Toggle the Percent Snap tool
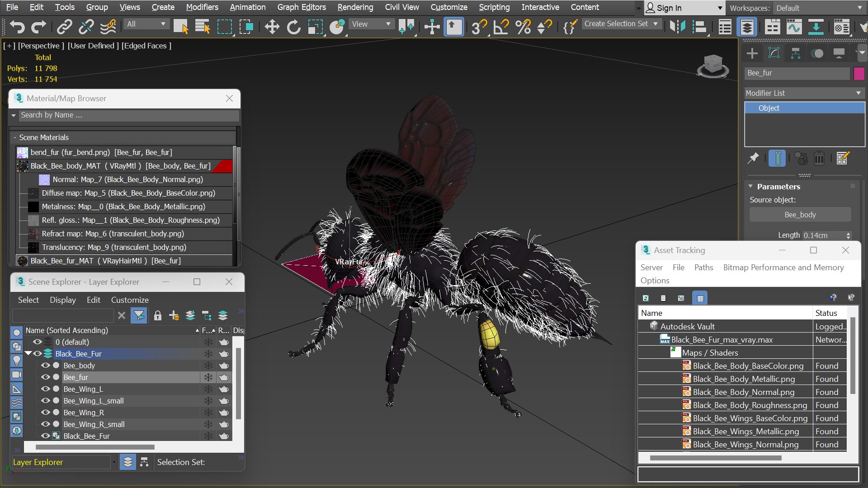 pos(523,27)
